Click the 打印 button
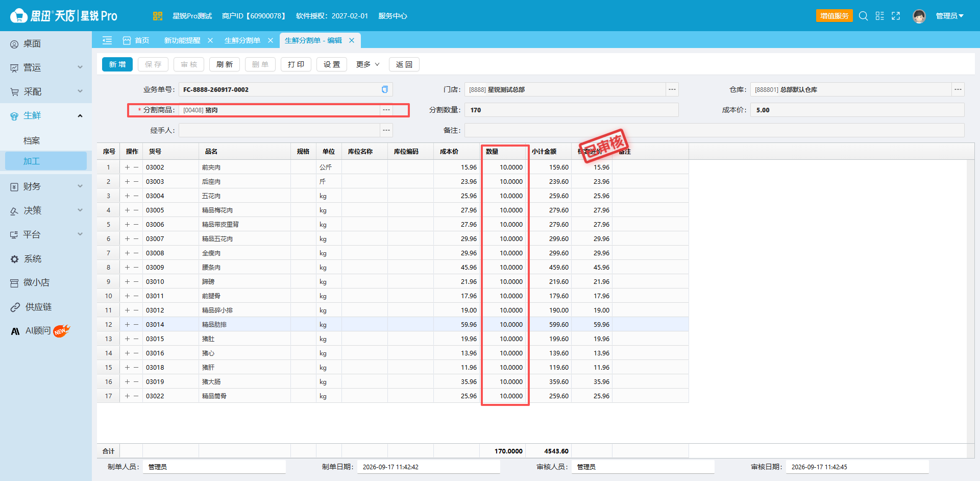Image resolution: width=980 pixels, height=481 pixels. pyautogui.click(x=296, y=64)
